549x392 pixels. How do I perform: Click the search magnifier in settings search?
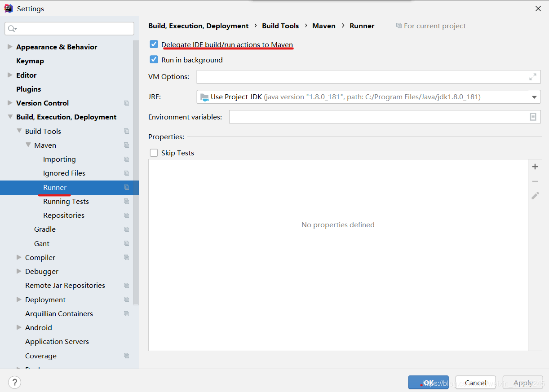12,28
